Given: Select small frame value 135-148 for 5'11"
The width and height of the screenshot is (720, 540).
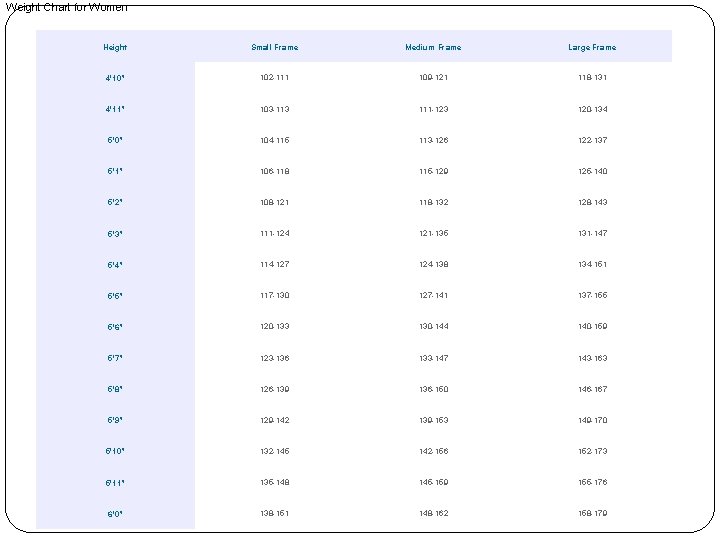Looking at the screenshot, I should (x=275, y=482).
